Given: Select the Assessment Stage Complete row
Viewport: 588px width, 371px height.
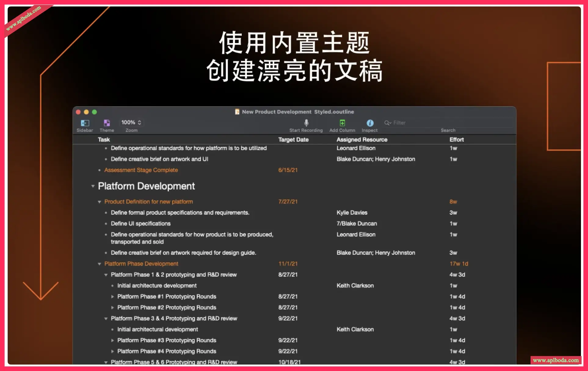Looking at the screenshot, I should coord(141,170).
